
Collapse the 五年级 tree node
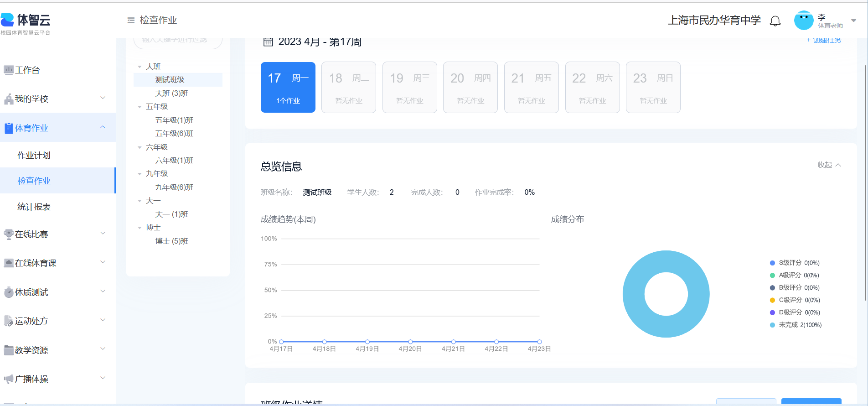coord(139,107)
